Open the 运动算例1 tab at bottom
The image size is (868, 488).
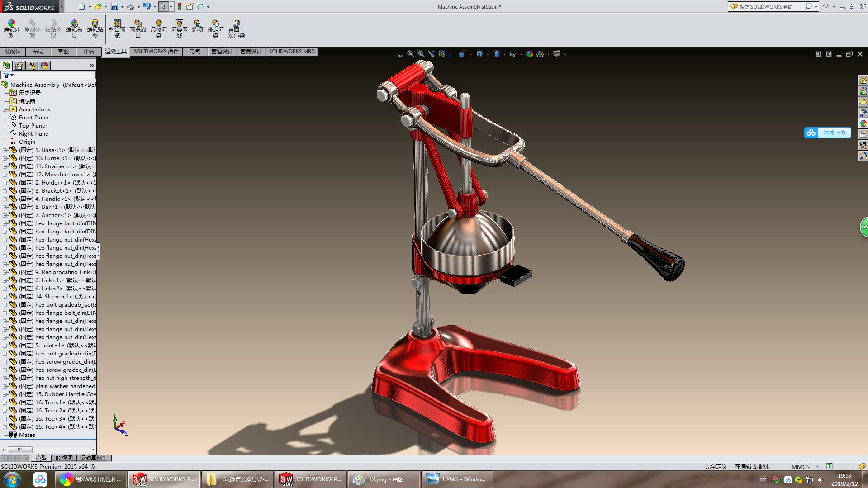tap(92, 458)
